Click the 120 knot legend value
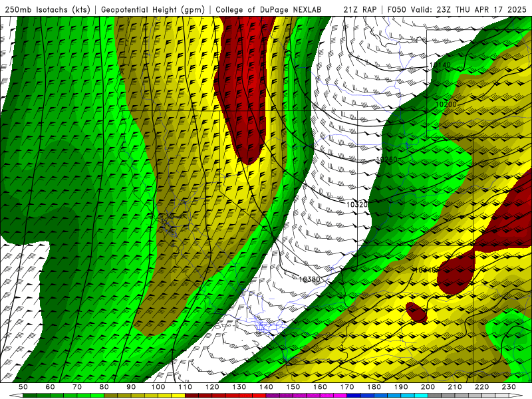The height and width of the screenshot is (399, 532). click(x=212, y=387)
